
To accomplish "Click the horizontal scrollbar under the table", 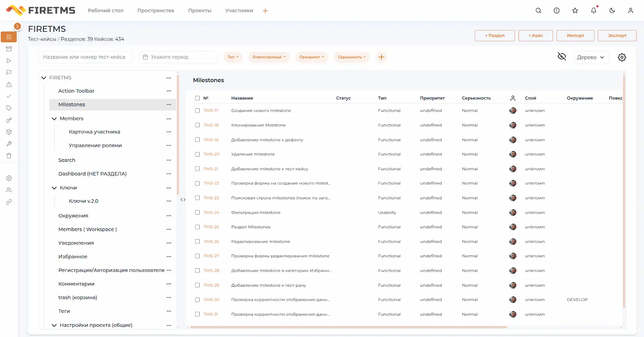I will coord(349,327).
